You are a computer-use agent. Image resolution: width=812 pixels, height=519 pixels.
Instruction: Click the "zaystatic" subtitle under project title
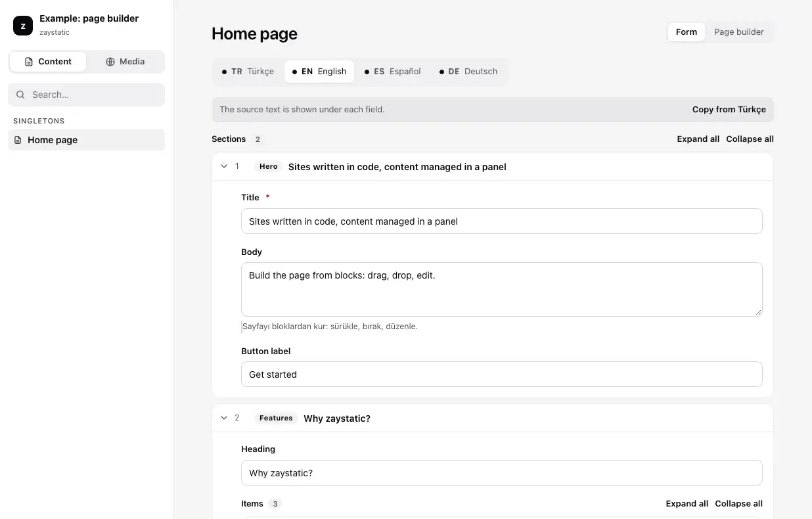(x=55, y=32)
